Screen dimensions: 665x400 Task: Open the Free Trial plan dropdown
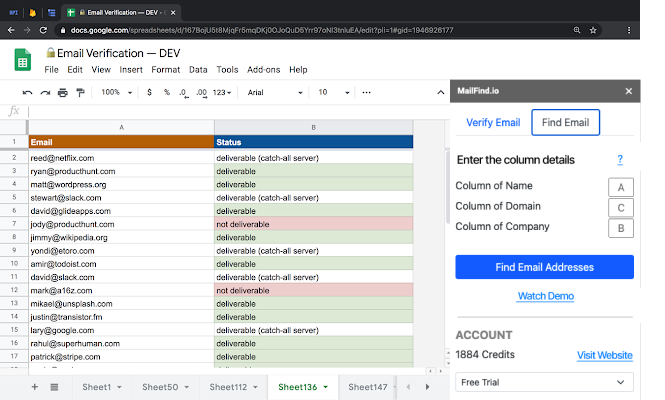click(545, 382)
